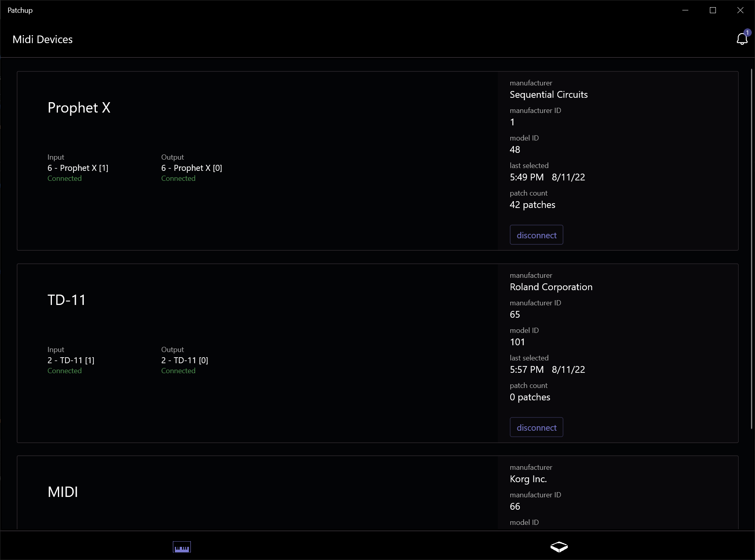Click Korg manufacturer ID value 66
The height and width of the screenshot is (560, 755).
515,507
